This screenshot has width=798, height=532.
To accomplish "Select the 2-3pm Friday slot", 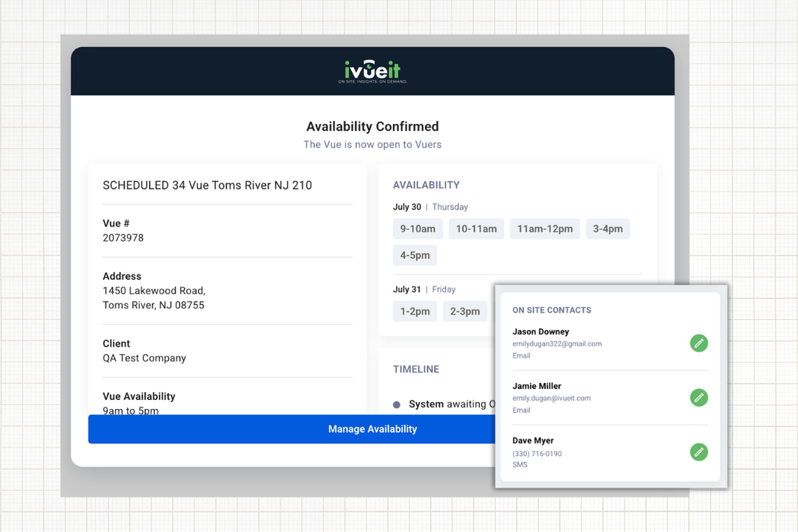I will tap(464, 312).
